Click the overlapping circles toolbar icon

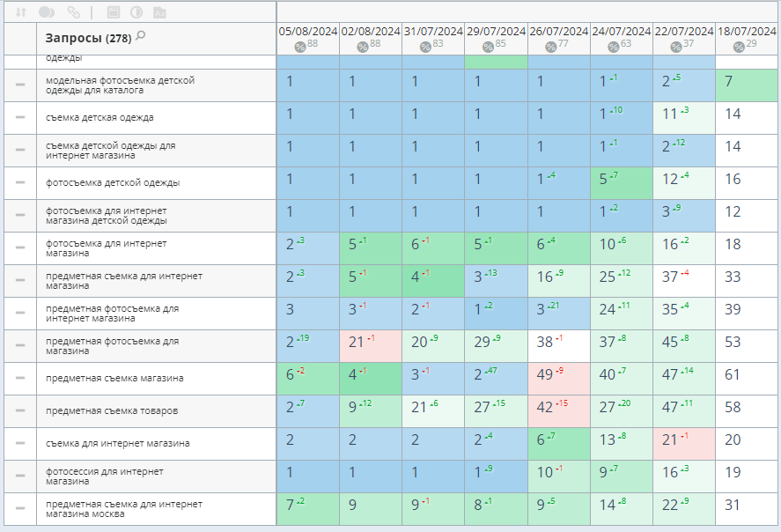pos(47,12)
